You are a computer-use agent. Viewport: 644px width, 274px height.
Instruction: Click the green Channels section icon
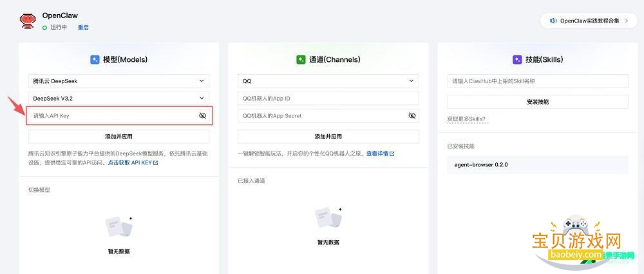point(301,60)
